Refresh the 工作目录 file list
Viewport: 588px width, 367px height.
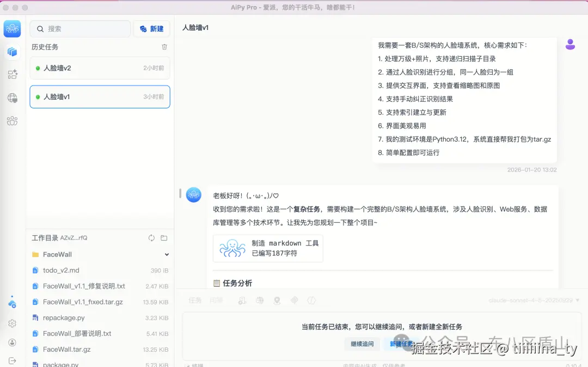(151, 237)
